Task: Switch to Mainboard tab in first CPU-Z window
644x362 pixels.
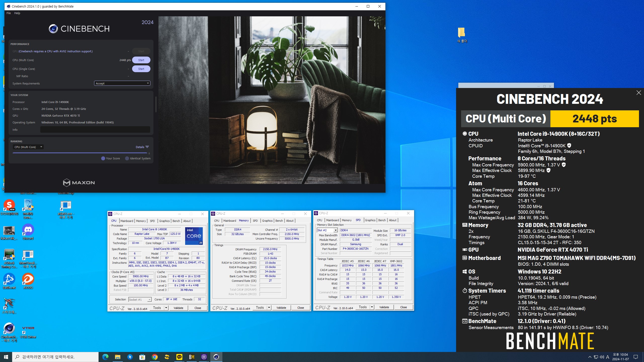Action: click(x=127, y=221)
